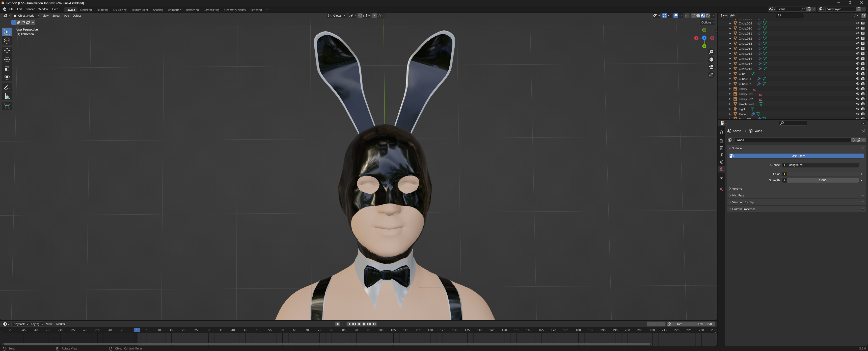The image size is (868, 351).
Task: Click the Background surface shader field
Action: tap(820, 165)
